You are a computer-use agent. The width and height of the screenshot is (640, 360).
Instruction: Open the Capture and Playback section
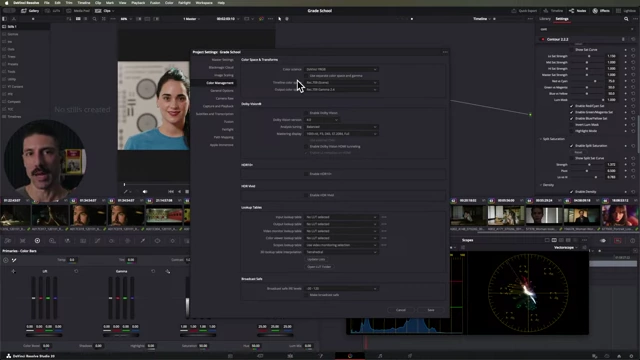pos(218,106)
